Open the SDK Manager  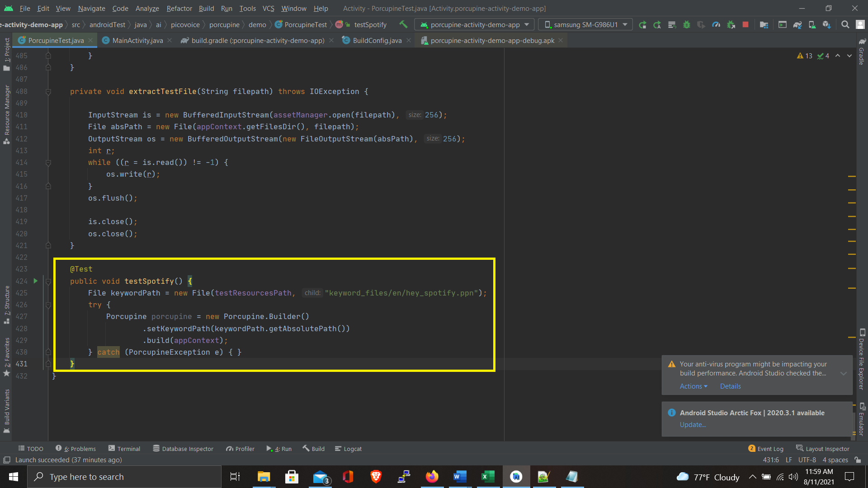click(827, 25)
